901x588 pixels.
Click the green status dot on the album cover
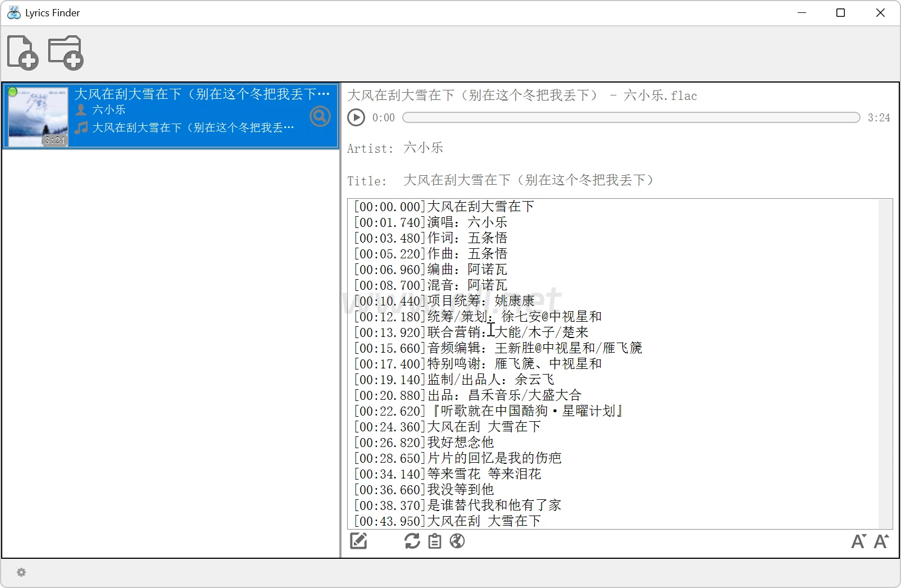(12, 92)
